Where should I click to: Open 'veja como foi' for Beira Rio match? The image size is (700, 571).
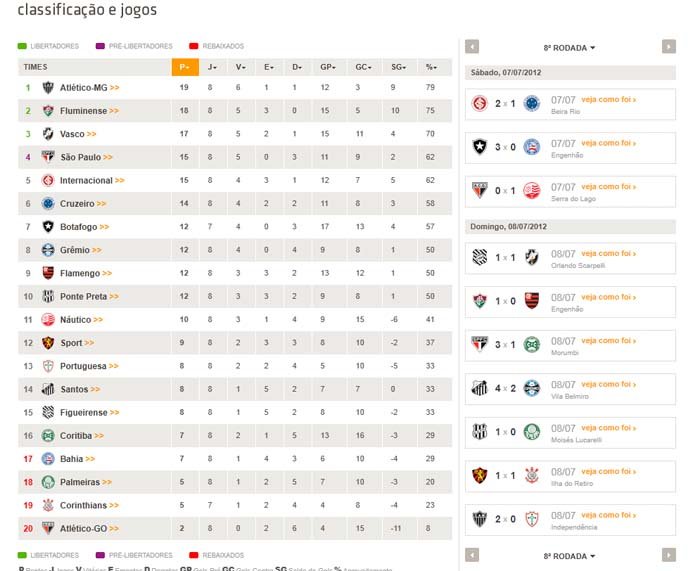[x=608, y=100]
